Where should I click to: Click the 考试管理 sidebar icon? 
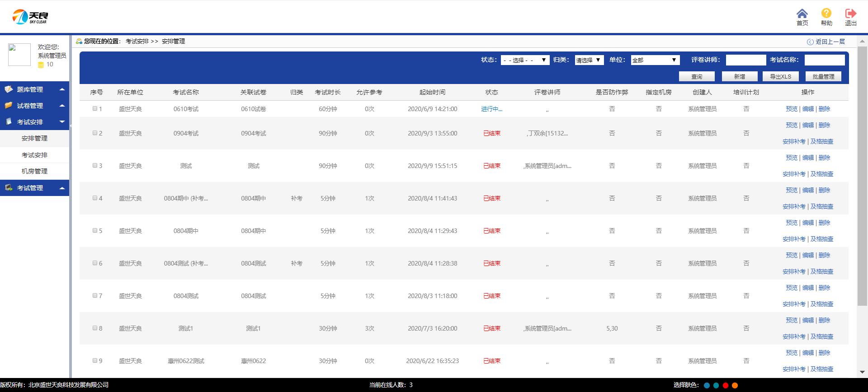pos(9,188)
